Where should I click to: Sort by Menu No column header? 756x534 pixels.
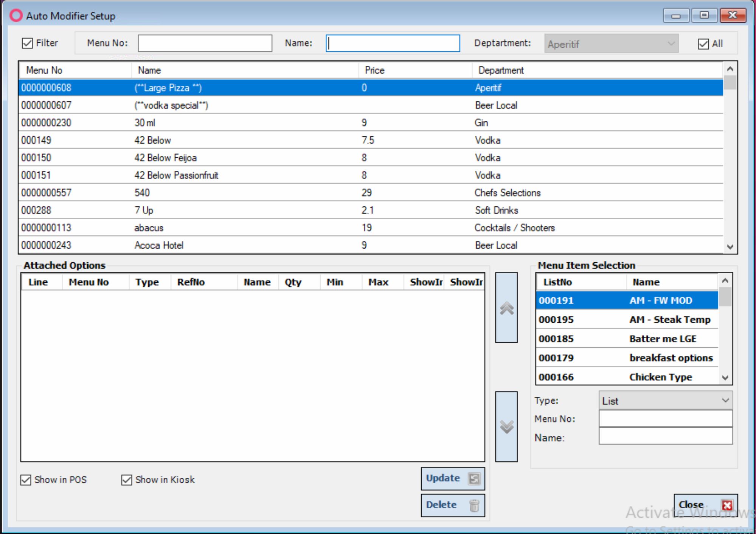(x=75, y=70)
